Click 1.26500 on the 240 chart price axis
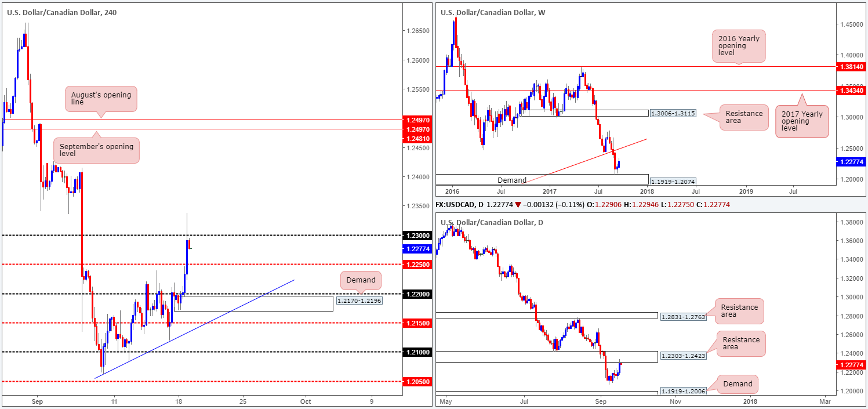 coord(419,31)
